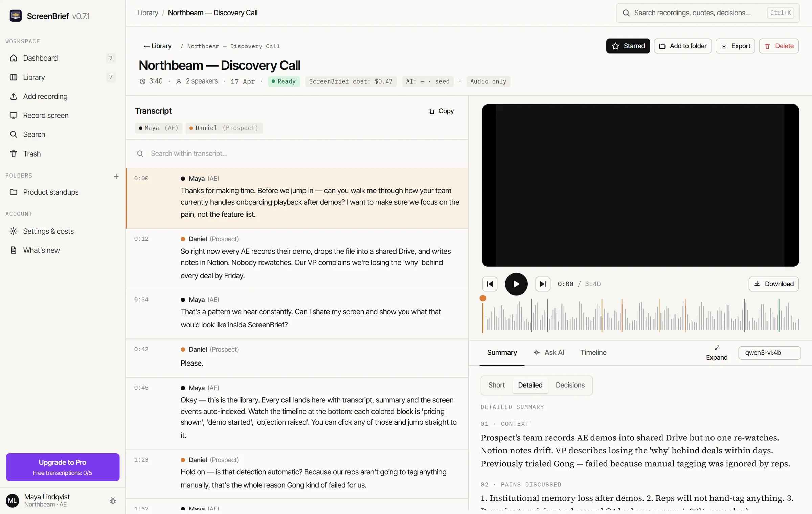Screen dimensions: 812x514
Task: Open the Dashboard from the sidebar
Action: tap(63, 58)
